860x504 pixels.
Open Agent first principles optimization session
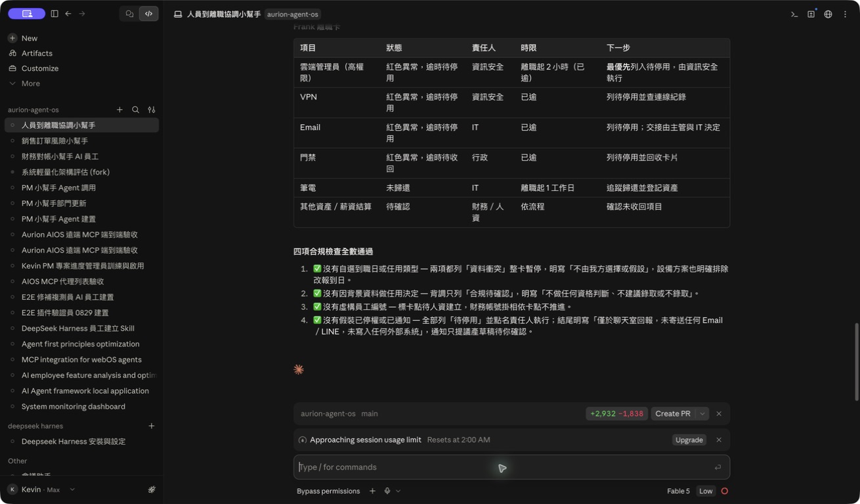[81, 344]
